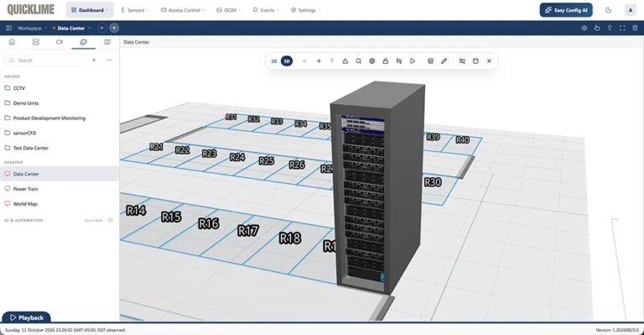
Task: Close the floating view toolbar
Action: [489, 61]
